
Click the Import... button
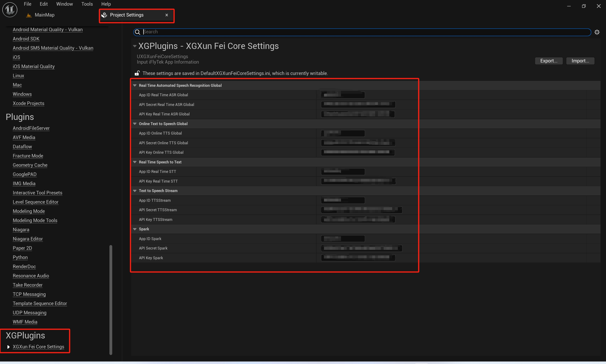coord(580,61)
